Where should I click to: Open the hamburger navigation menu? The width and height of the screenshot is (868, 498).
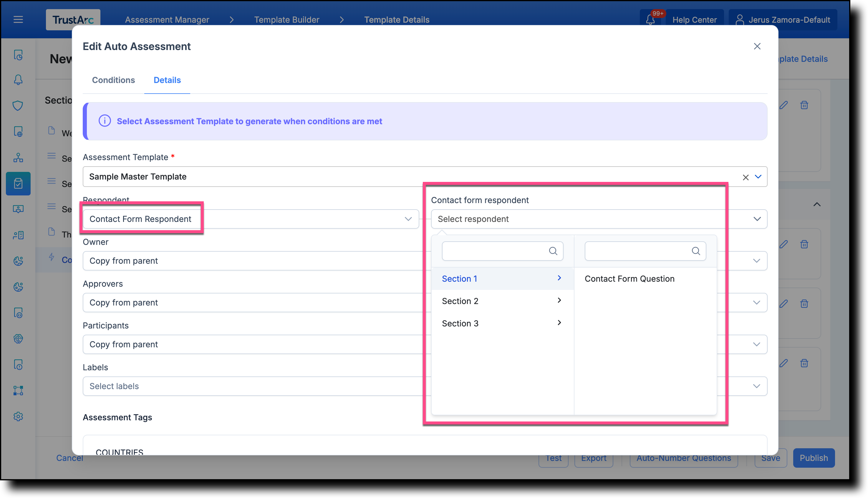pos(18,19)
